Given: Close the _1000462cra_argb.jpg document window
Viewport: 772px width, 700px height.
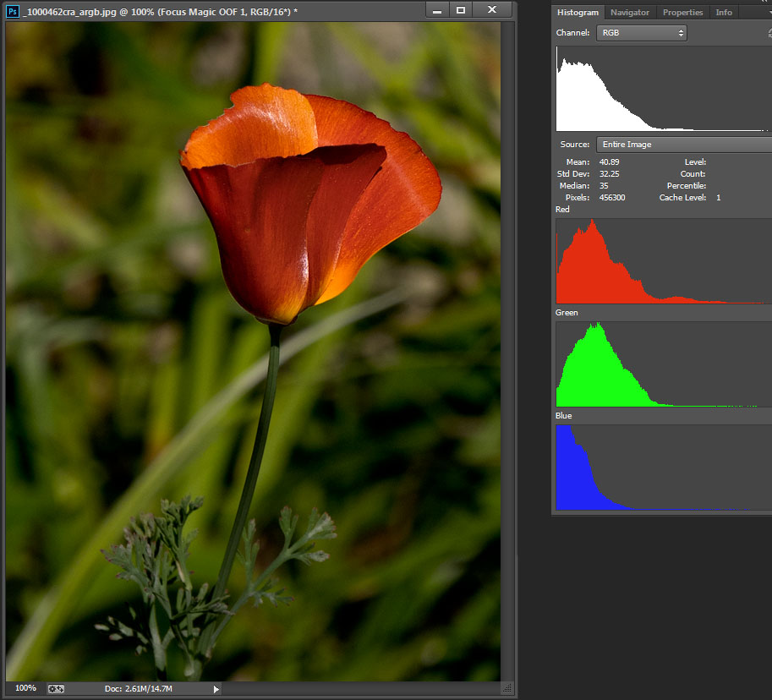Looking at the screenshot, I should point(492,10).
